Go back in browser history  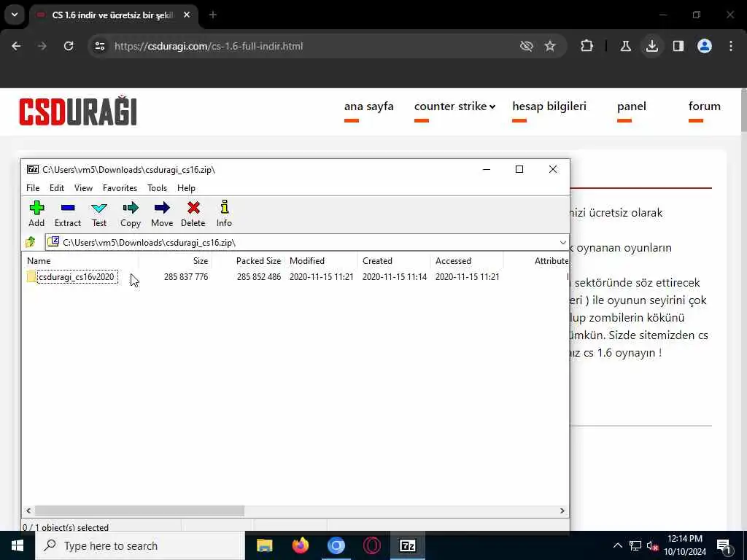click(x=16, y=46)
